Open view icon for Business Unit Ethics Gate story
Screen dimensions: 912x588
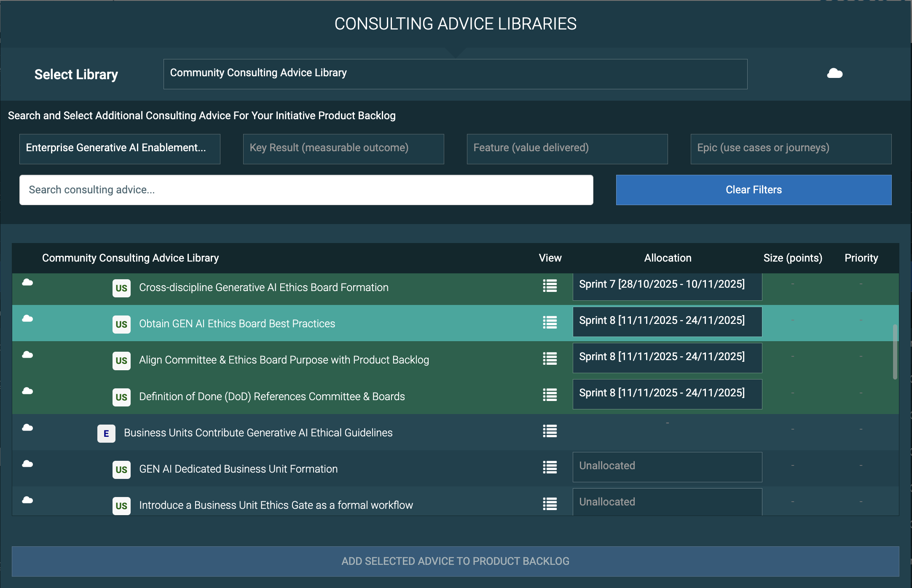point(550,504)
